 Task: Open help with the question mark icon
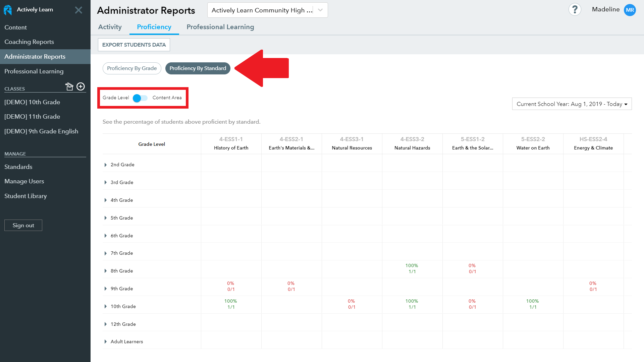[x=575, y=9]
